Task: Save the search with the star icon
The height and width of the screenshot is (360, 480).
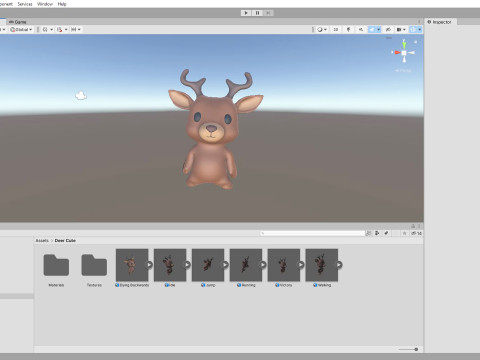Action: pyautogui.click(x=404, y=233)
